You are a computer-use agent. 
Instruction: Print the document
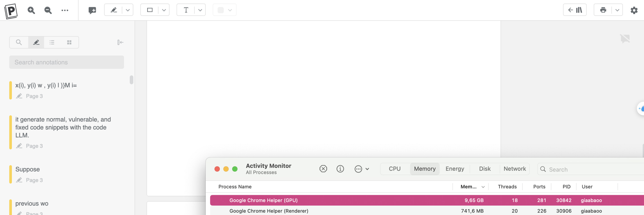(603, 10)
